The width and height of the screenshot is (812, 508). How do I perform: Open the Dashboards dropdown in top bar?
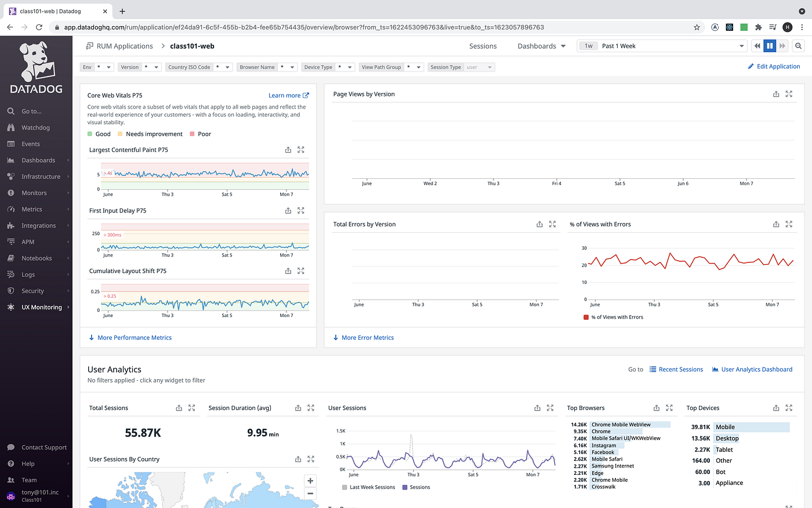[x=542, y=46]
